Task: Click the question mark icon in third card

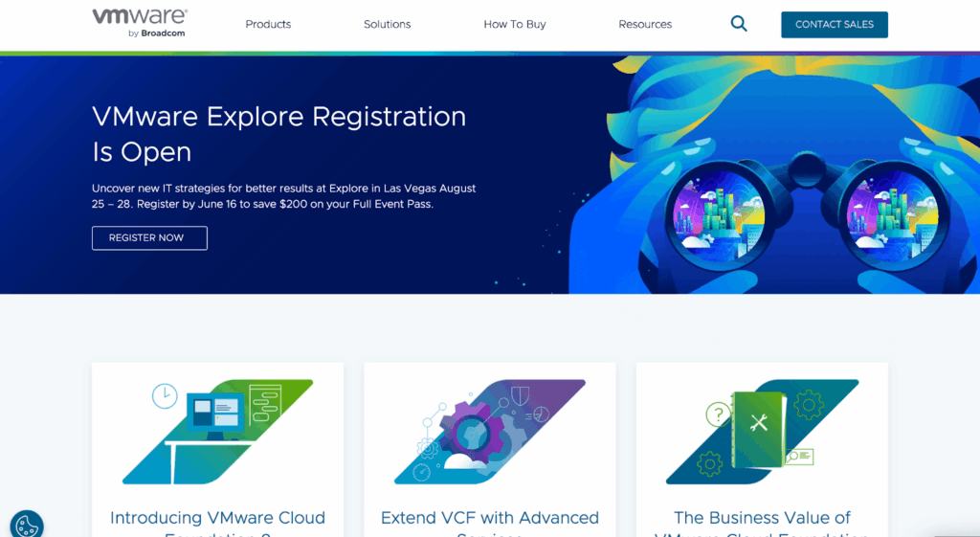Action: point(717,414)
